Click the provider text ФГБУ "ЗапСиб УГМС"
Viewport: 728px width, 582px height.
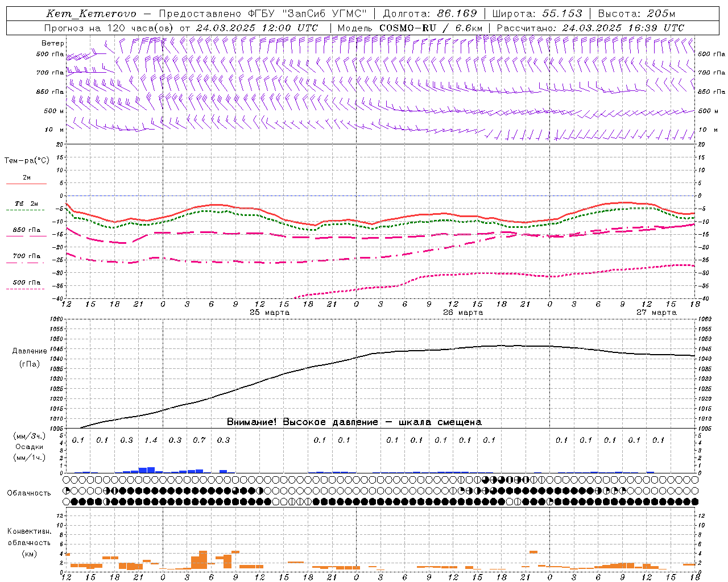[308, 14]
